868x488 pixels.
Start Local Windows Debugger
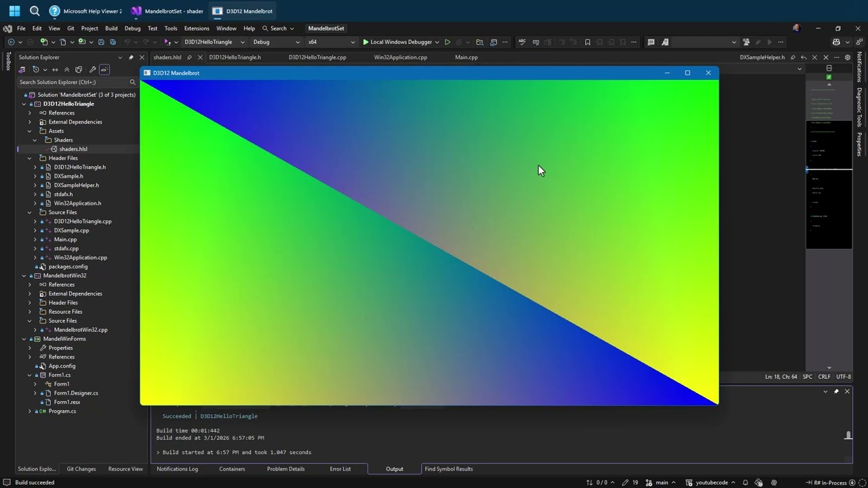click(x=401, y=42)
